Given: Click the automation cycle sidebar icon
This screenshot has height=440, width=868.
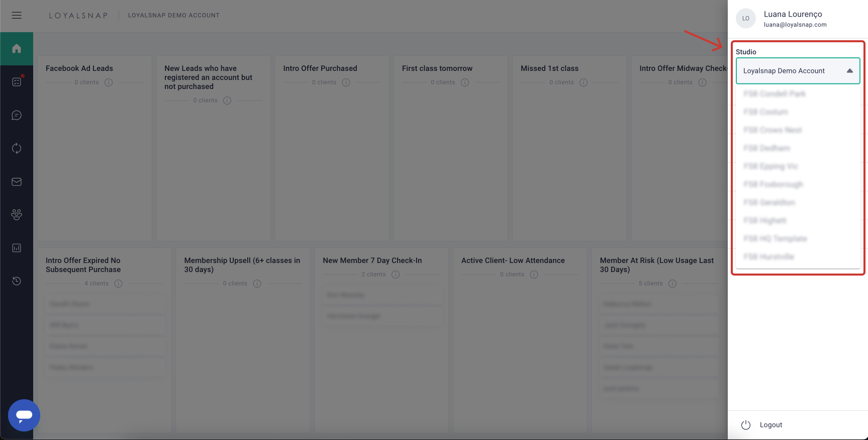Looking at the screenshot, I should pos(17,148).
